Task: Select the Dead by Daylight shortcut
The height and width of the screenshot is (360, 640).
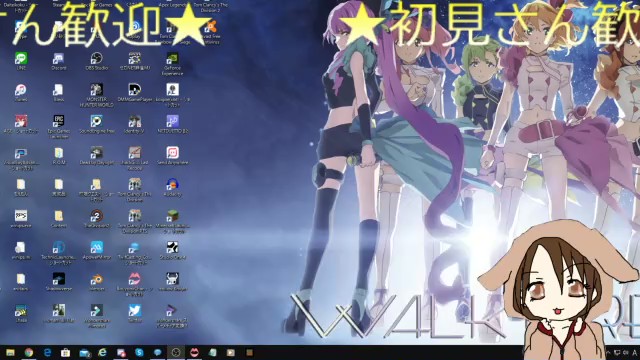Action: coord(96,155)
